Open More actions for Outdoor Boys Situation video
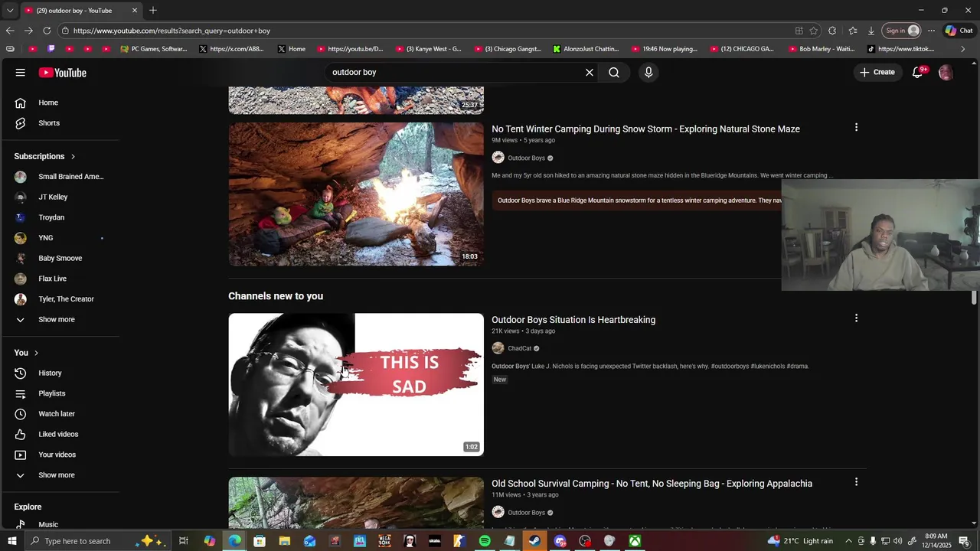Viewport: 980px width, 551px height. pyautogui.click(x=856, y=318)
